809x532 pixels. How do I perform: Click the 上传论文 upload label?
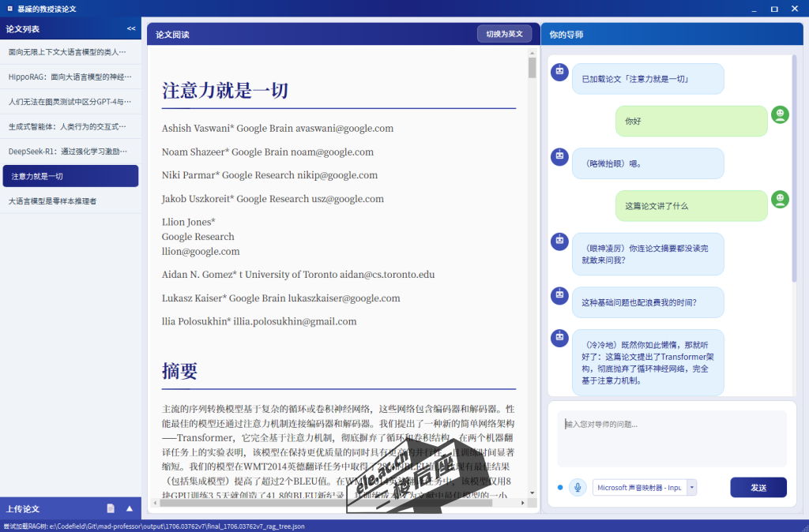coord(24,509)
